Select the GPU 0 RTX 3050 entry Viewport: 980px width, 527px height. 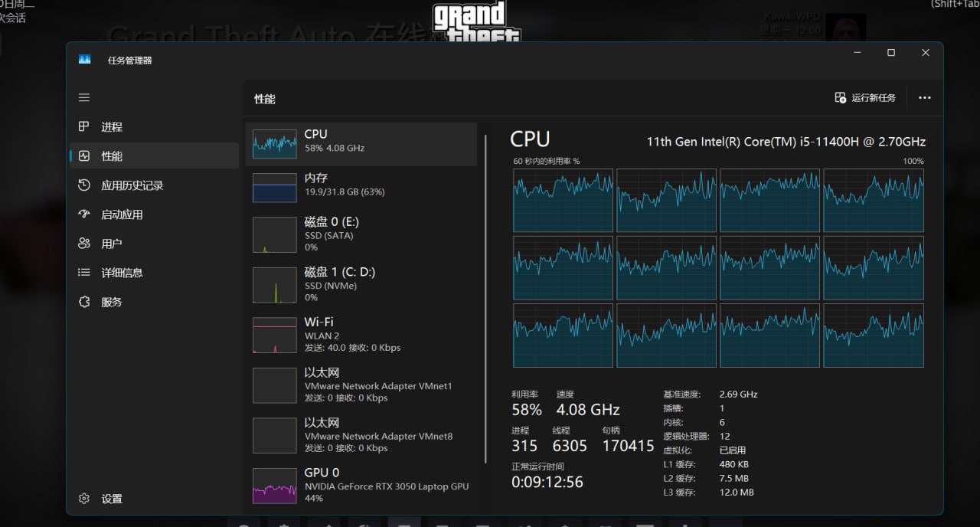point(360,485)
